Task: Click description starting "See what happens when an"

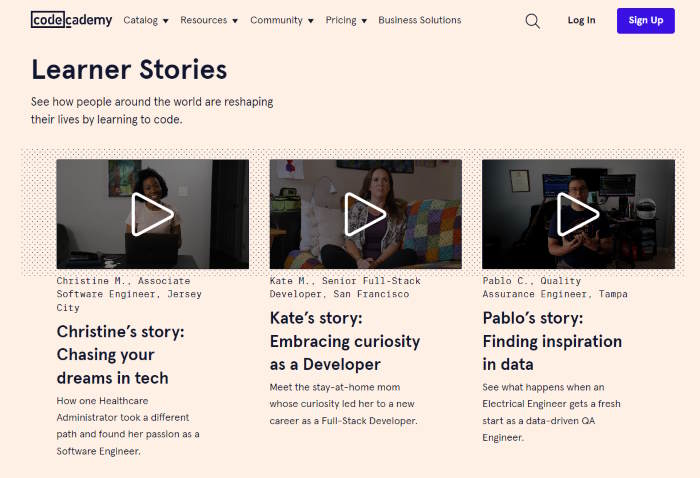Action: 551,412
